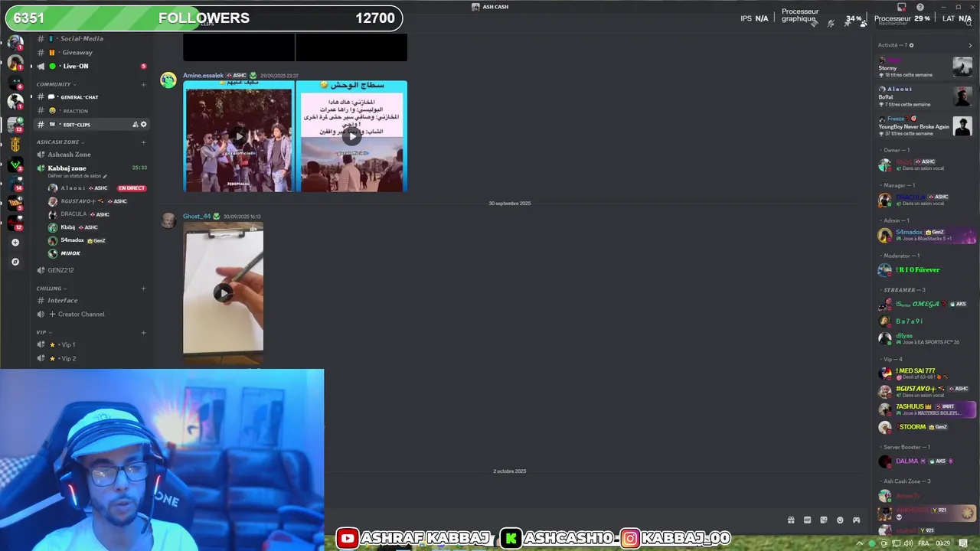Image resolution: width=980 pixels, height=551 pixels.
Task: Play Ghost_44's drawing video
Action: (x=223, y=293)
